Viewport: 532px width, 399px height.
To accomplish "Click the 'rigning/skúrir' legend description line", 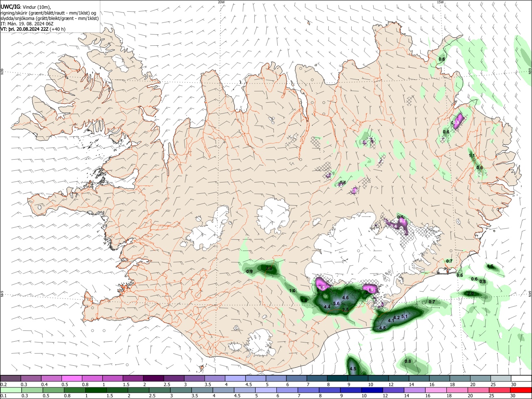I will click(x=48, y=12).
